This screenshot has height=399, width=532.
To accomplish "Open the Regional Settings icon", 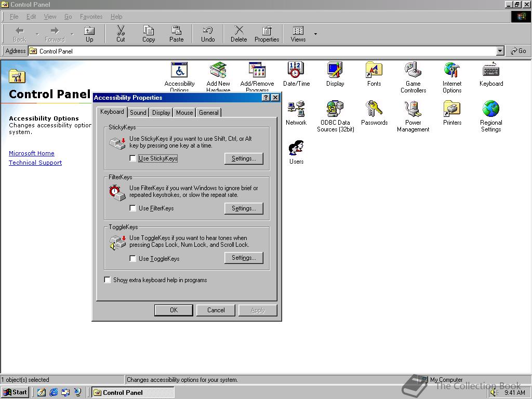I will pos(491,109).
